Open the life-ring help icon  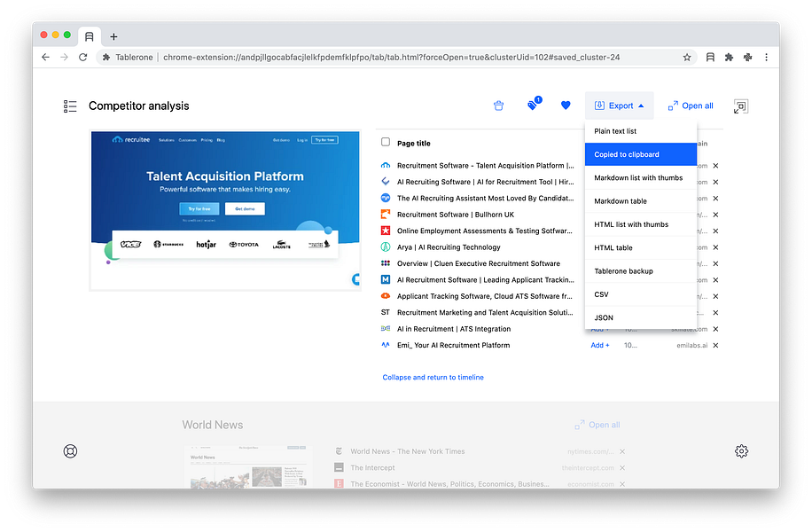(70, 451)
